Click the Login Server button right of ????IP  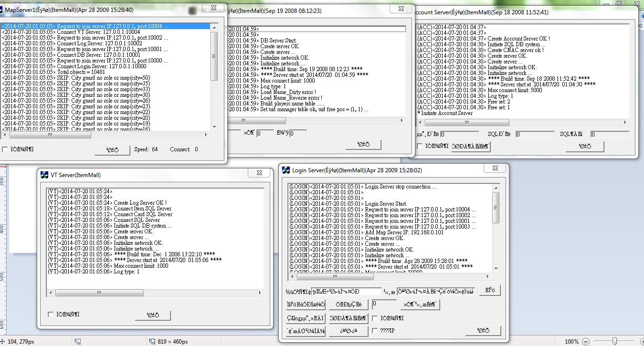(483, 331)
